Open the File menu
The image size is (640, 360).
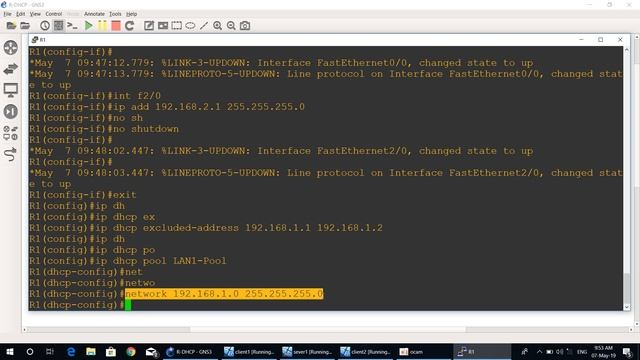tap(7, 14)
